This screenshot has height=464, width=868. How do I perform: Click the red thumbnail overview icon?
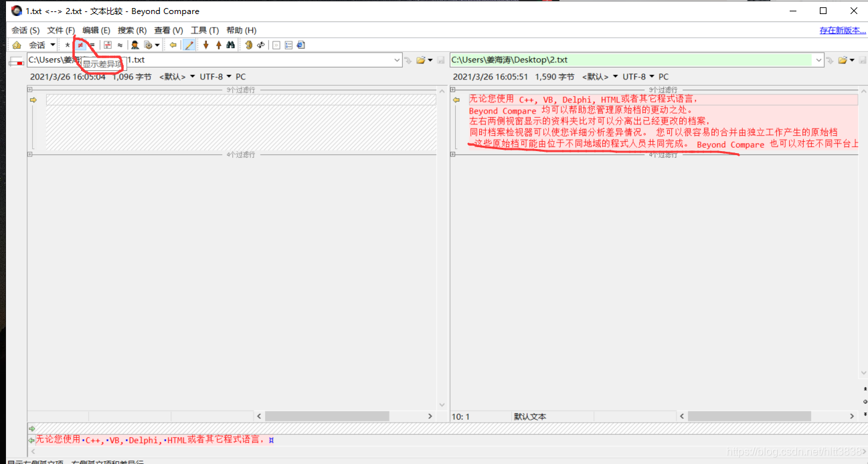[x=17, y=62]
